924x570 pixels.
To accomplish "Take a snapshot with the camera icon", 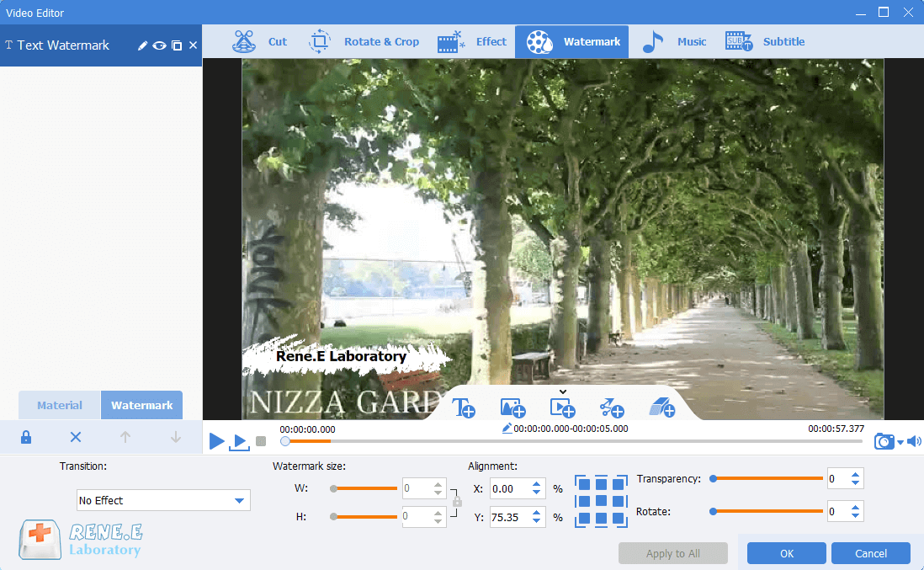I will click(884, 441).
